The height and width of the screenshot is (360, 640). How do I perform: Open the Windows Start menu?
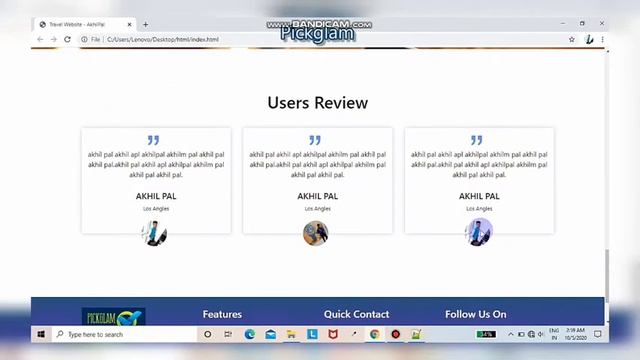click(x=41, y=334)
